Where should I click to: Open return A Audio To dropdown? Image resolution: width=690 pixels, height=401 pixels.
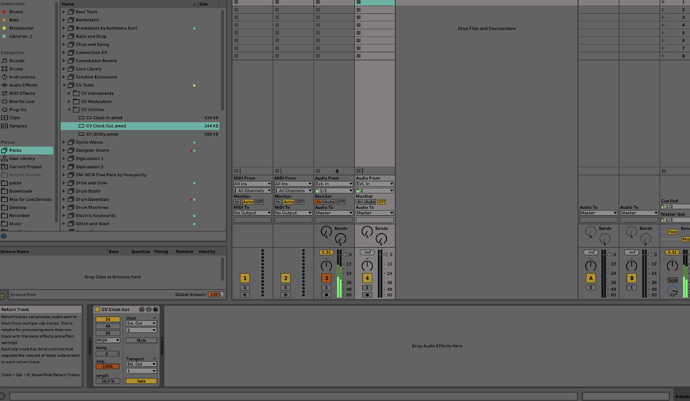[598, 213]
